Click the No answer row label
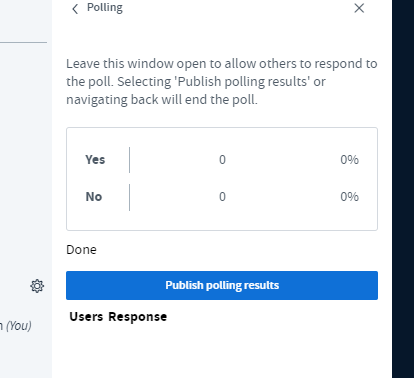This screenshot has height=378, width=414. click(94, 197)
